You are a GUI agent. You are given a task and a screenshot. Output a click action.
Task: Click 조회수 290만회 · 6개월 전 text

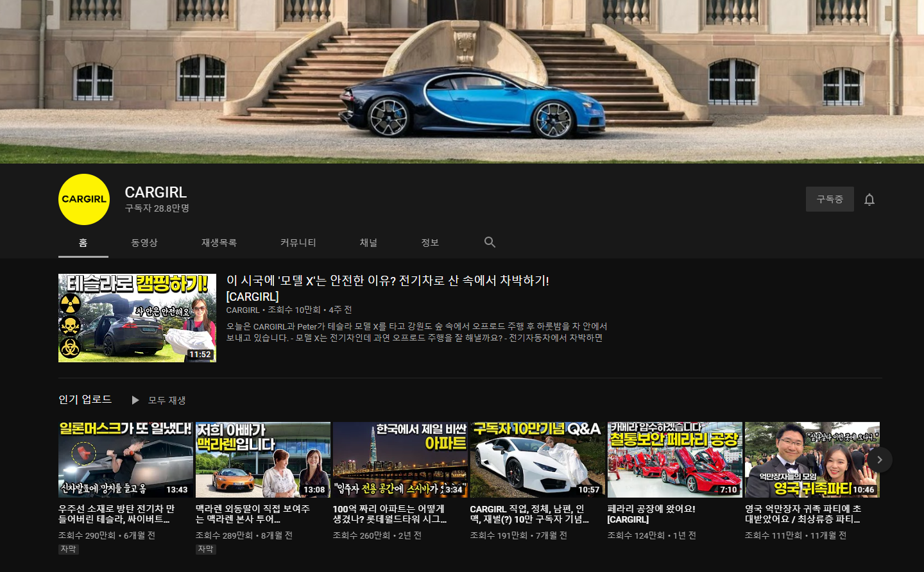coord(107,535)
